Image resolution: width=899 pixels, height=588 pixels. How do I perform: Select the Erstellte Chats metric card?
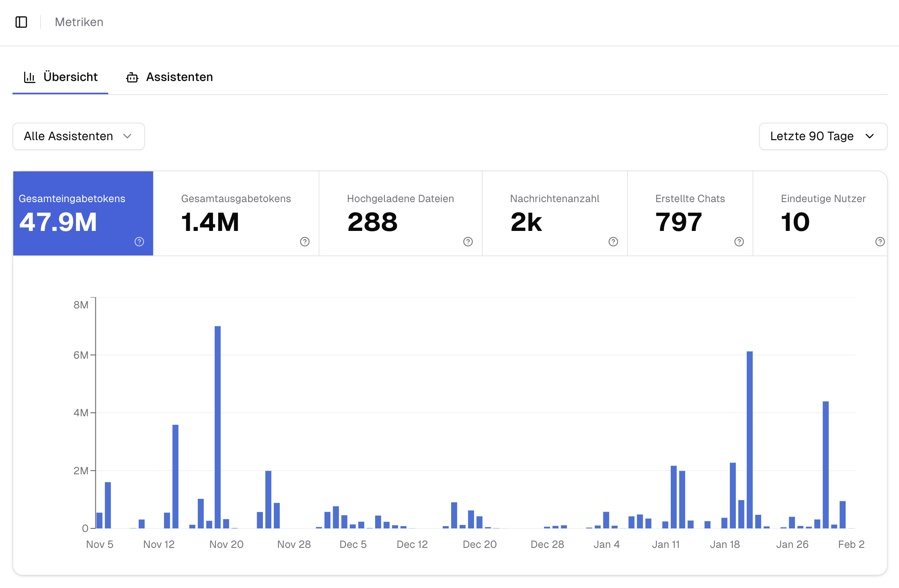(690, 213)
